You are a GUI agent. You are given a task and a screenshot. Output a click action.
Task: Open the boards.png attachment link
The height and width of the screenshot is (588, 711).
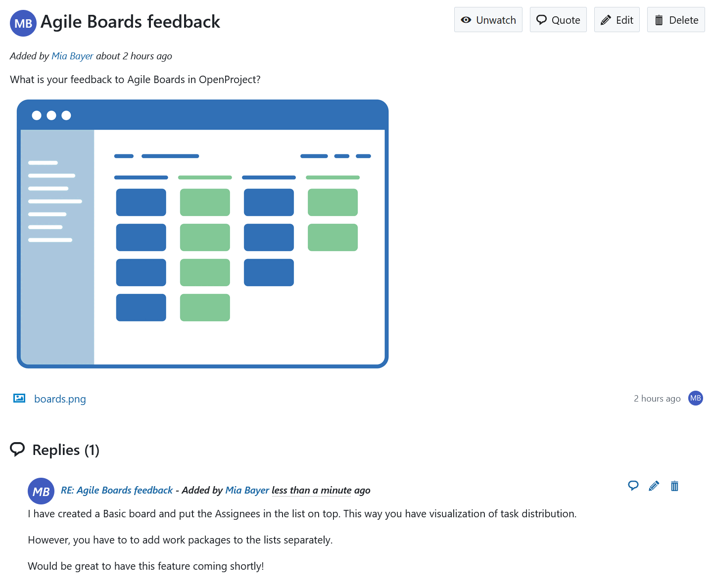point(60,399)
